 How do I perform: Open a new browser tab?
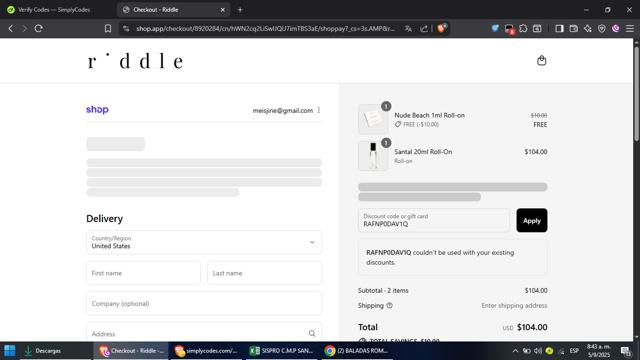coord(240,9)
